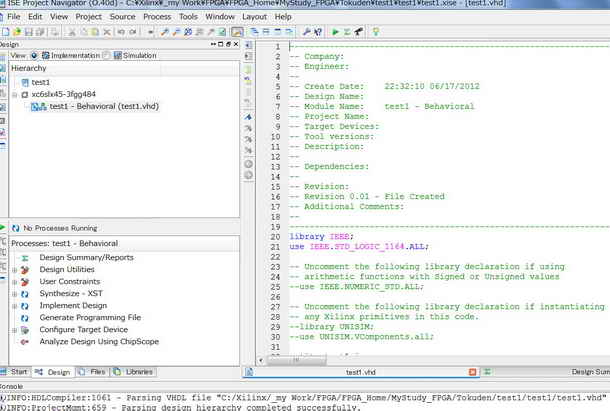This screenshot has width=610, height=411.
Task: Click the What's This help cursor icon
Action: (318, 32)
